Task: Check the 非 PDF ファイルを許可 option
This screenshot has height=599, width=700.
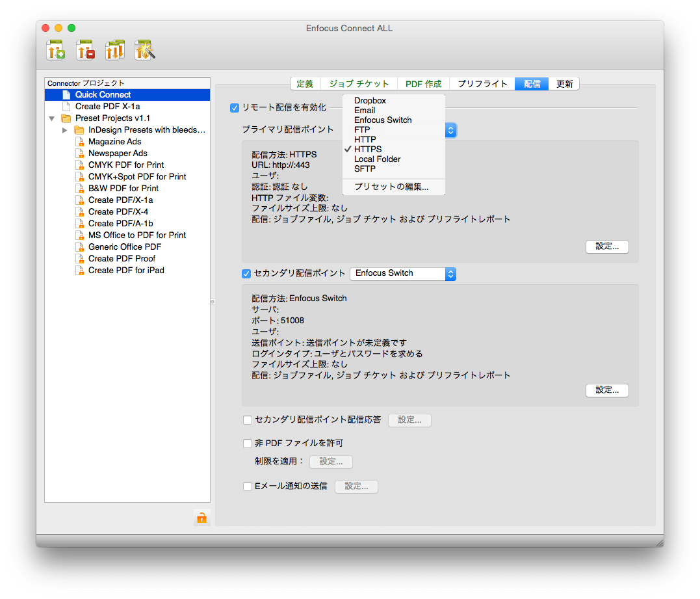Action: coord(248,443)
